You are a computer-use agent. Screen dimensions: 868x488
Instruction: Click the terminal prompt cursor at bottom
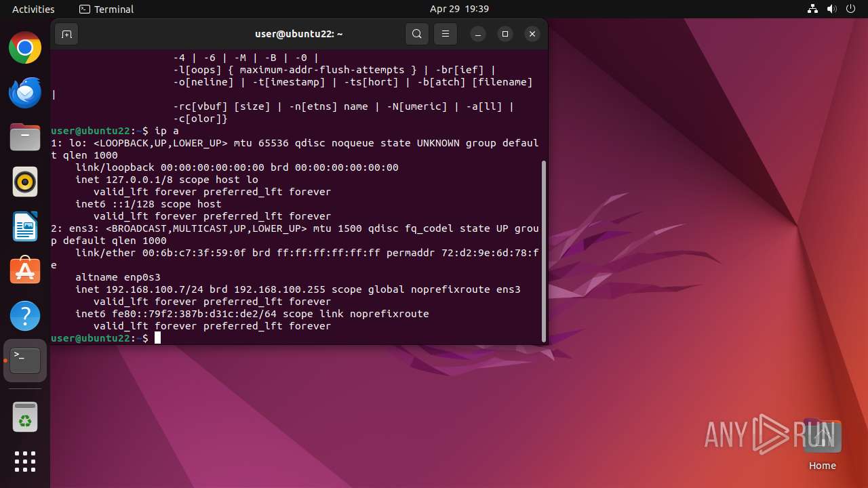coord(158,338)
